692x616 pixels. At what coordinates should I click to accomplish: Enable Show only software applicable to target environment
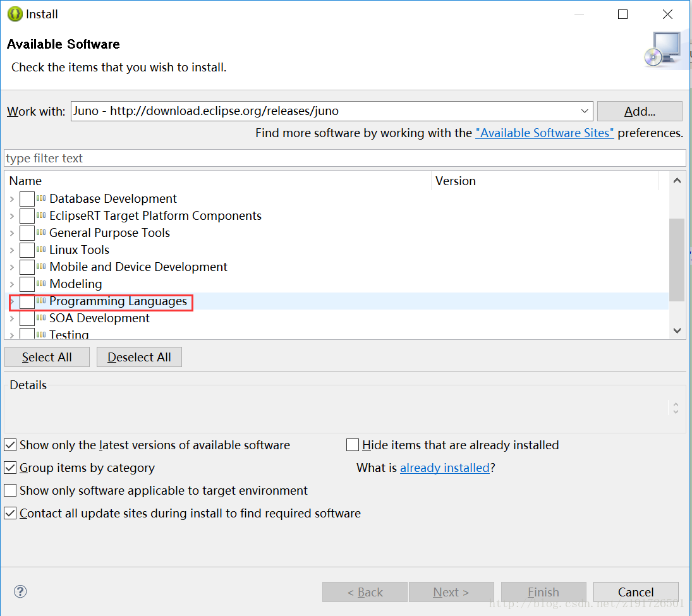pyautogui.click(x=10, y=491)
